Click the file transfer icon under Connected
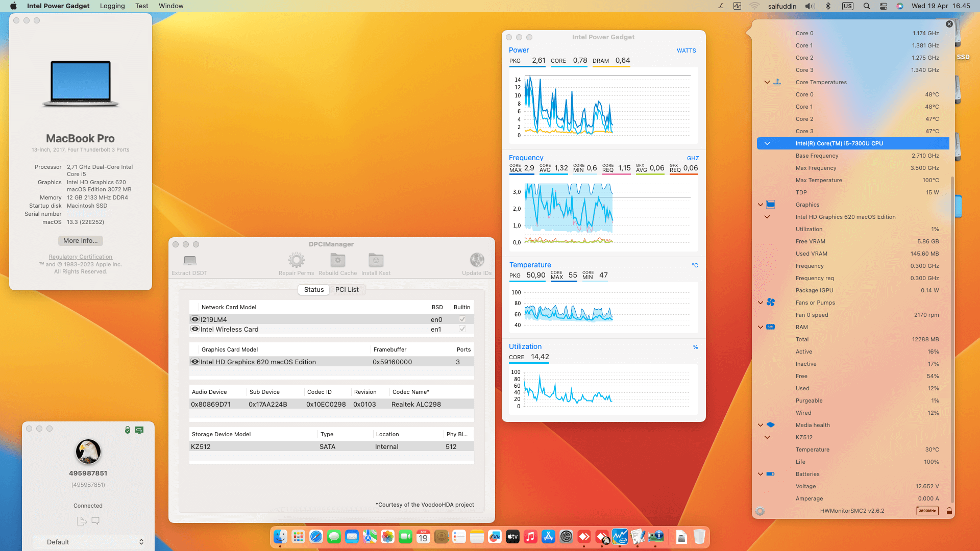 click(81, 521)
